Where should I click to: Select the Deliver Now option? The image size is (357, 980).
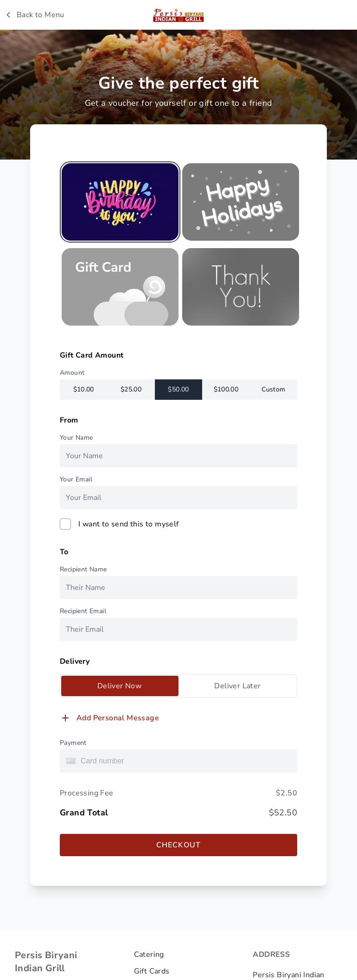click(x=120, y=686)
